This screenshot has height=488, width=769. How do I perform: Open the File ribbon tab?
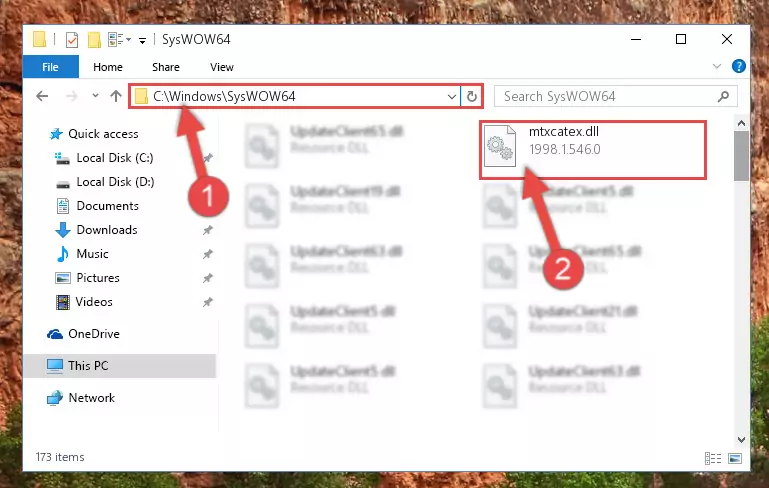point(51,67)
